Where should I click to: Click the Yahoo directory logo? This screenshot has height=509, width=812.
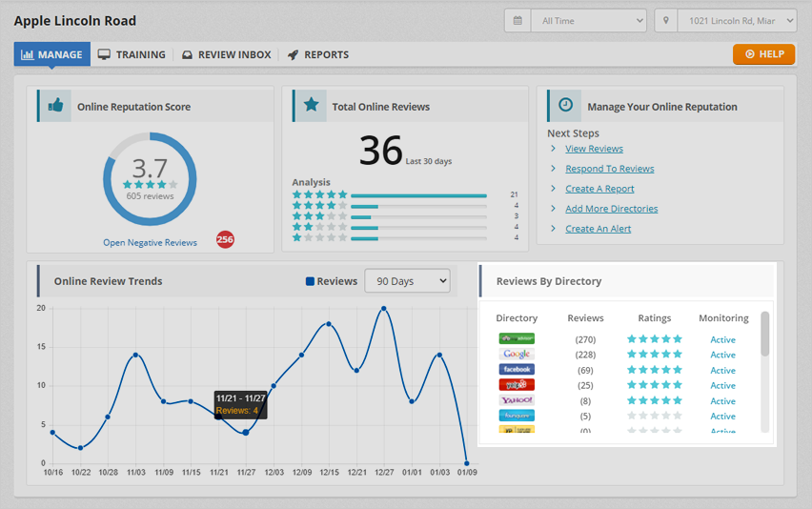point(517,400)
